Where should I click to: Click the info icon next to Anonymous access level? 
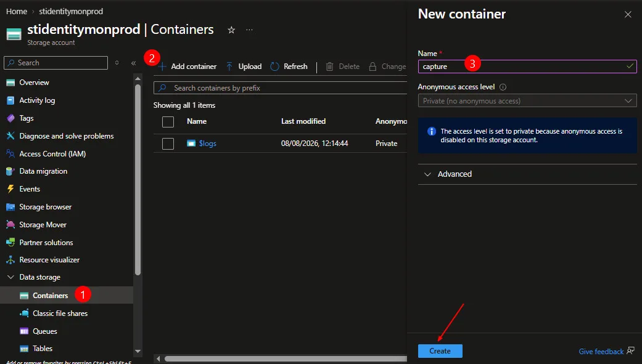pos(503,87)
